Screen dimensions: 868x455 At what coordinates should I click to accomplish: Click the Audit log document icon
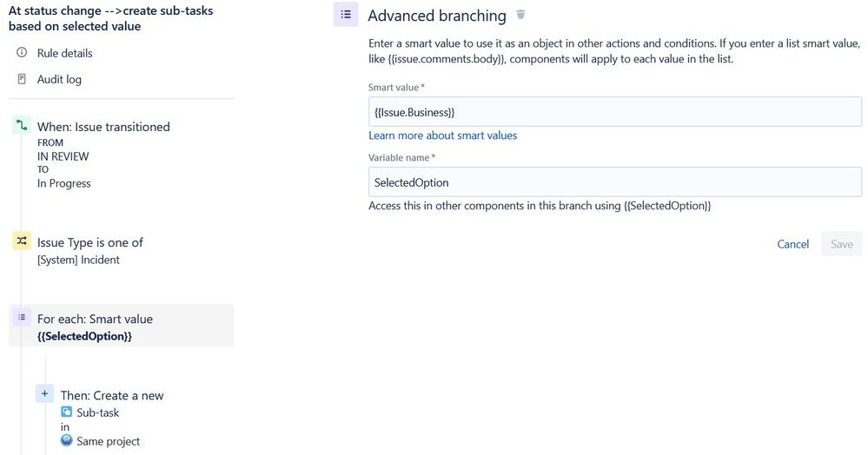click(22, 79)
